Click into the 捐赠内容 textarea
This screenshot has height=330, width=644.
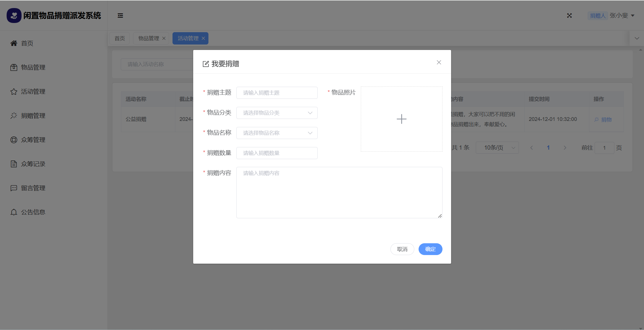click(339, 192)
